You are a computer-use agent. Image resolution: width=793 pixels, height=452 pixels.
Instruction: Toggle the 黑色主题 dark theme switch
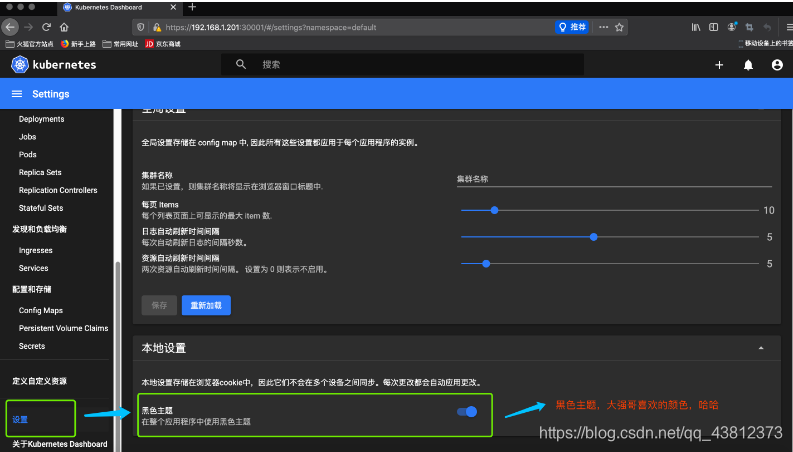[x=467, y=412]
